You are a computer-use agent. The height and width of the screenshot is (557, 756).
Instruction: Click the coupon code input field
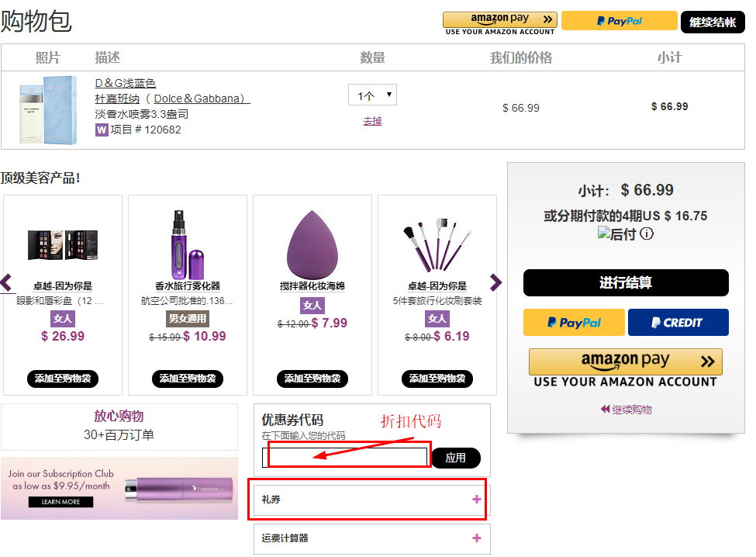click(345, 458)
